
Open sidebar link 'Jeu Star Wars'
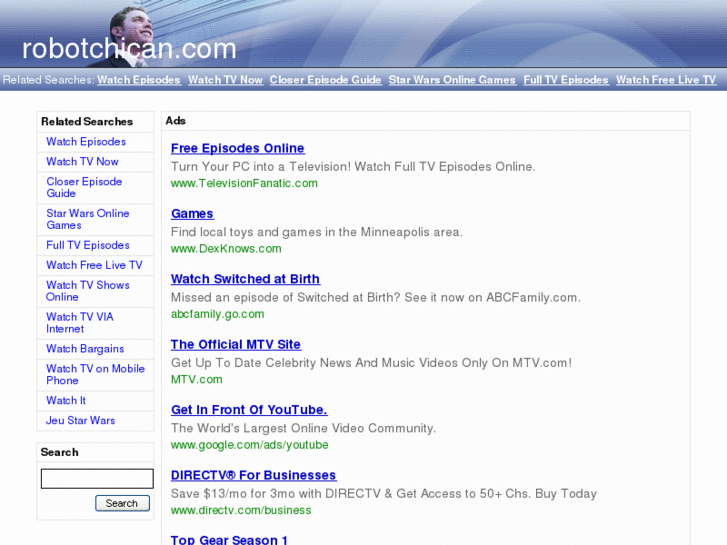click(80, 420)
